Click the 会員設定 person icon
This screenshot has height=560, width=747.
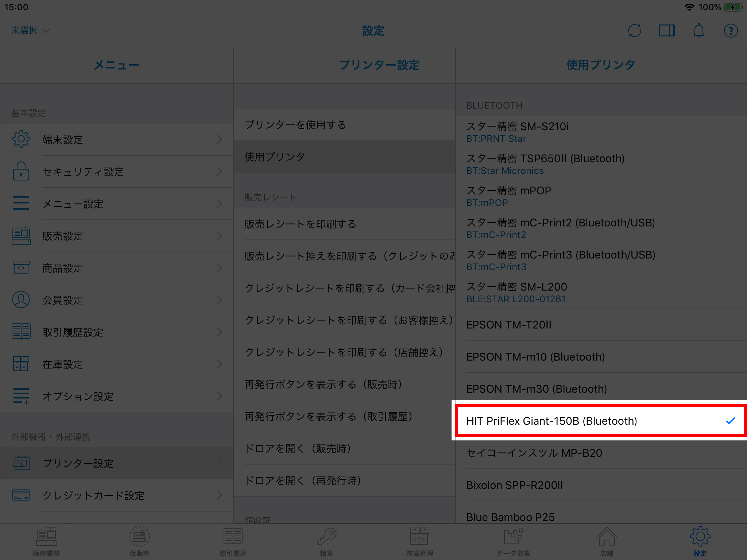click(21, 300)
